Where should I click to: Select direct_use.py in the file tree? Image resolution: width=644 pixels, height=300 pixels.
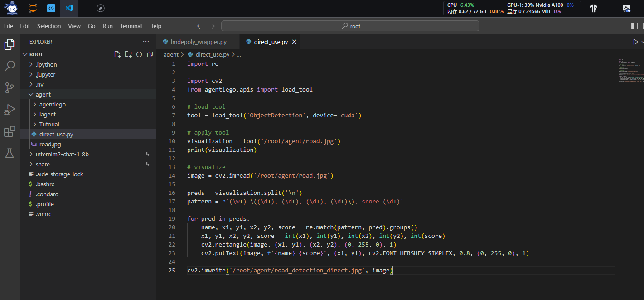click(88, 134)
